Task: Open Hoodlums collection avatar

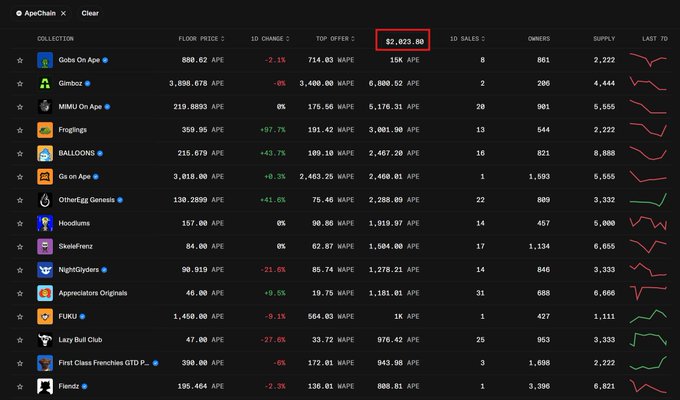Action: pos(45,223)
